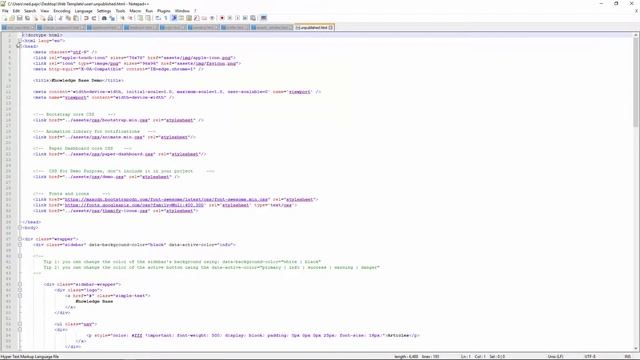Click the Hyper Text Markup Language label
This screenshot has width=640, height=360.
click(x=30, y=357)
